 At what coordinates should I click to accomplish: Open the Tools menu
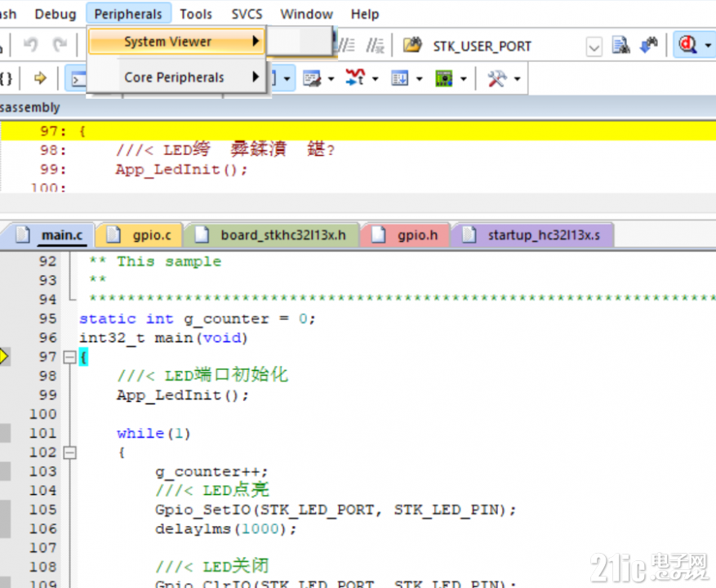196,14
